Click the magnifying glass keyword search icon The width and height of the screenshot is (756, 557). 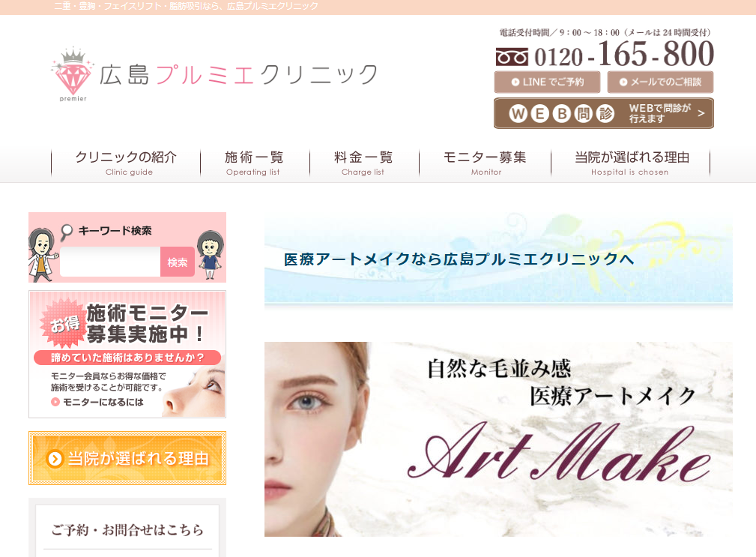coord(67,232)
